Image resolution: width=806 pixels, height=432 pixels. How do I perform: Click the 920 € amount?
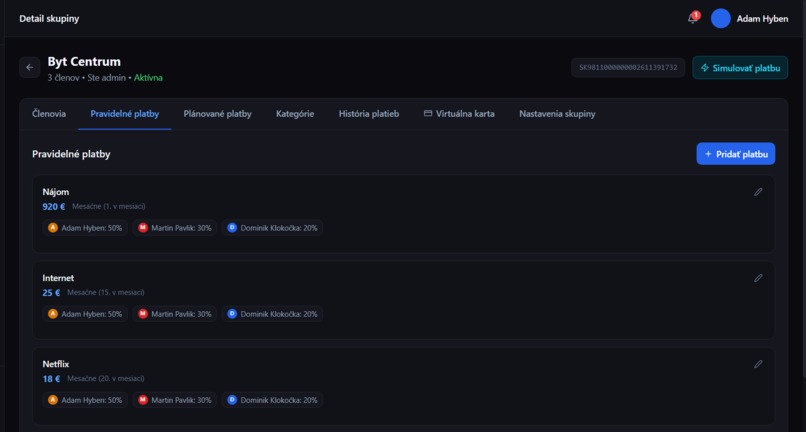click(x=53, y=207)
